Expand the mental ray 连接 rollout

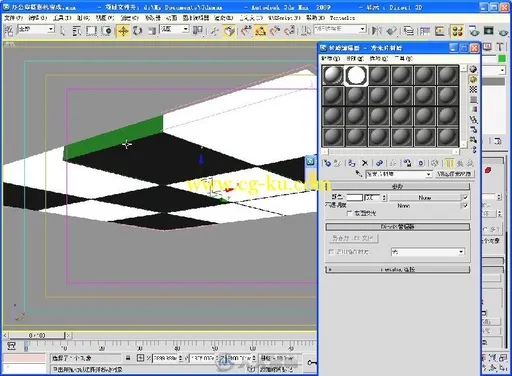[x=398, y=269]
